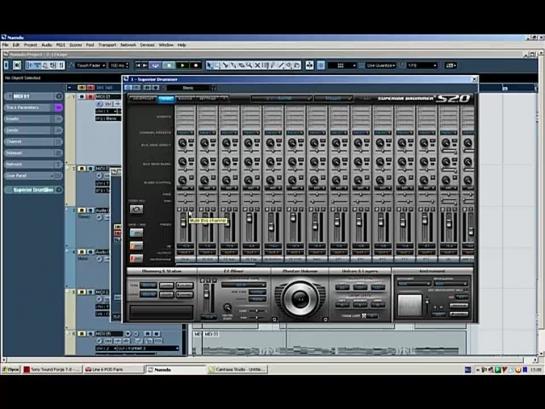Click Master Volume knob in Superior Drummer

pos(300,298)
